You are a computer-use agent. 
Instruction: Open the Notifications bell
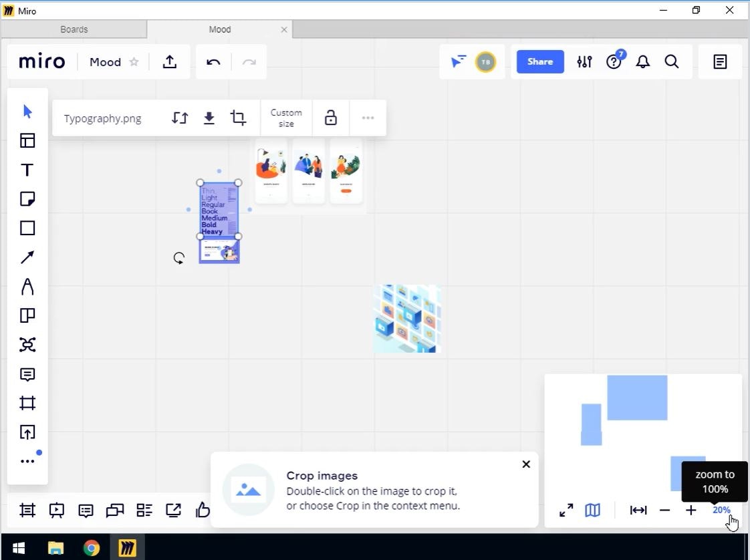643,61
